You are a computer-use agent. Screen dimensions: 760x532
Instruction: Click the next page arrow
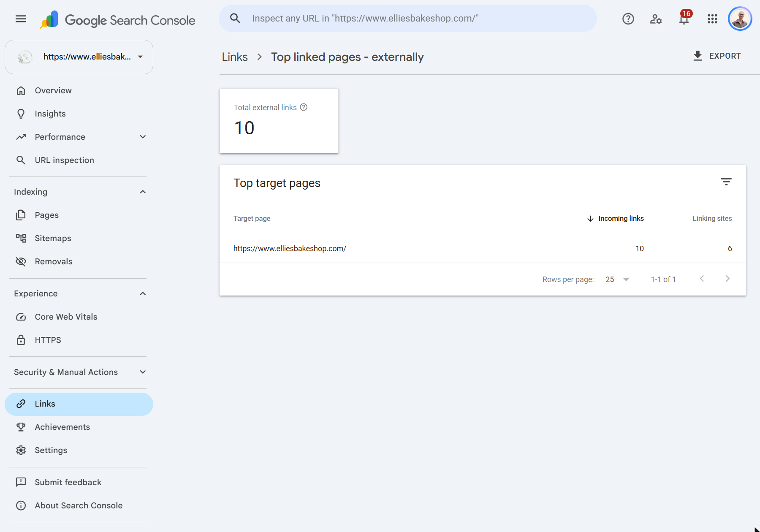[727, 279]
